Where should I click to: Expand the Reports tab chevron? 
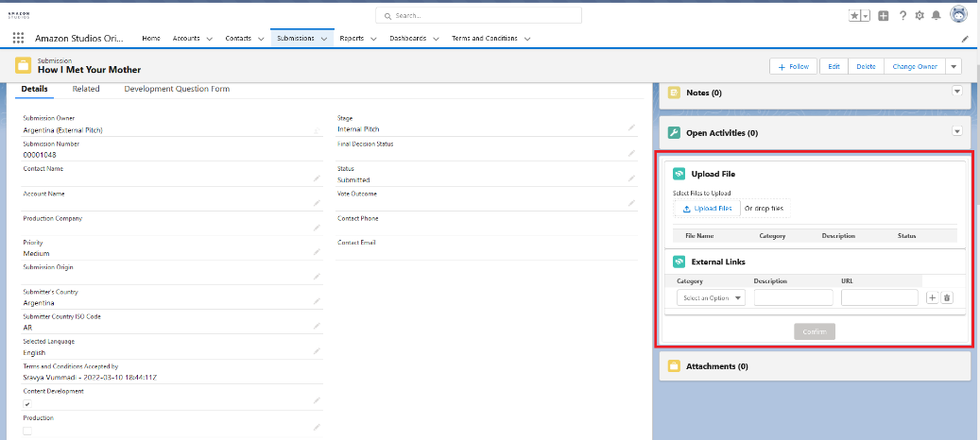click(373, 39)
